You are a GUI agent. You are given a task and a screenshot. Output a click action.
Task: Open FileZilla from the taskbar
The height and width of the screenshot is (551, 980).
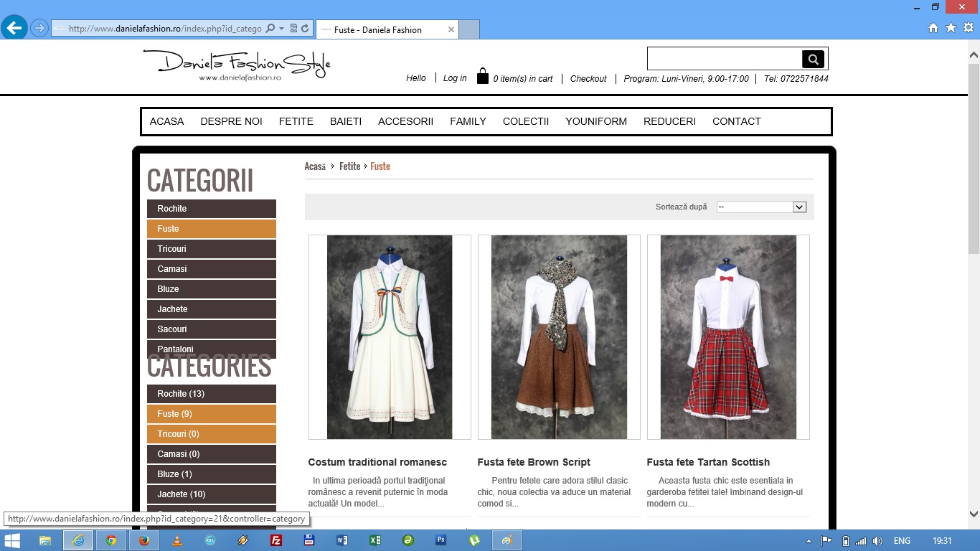pos(275,540)
